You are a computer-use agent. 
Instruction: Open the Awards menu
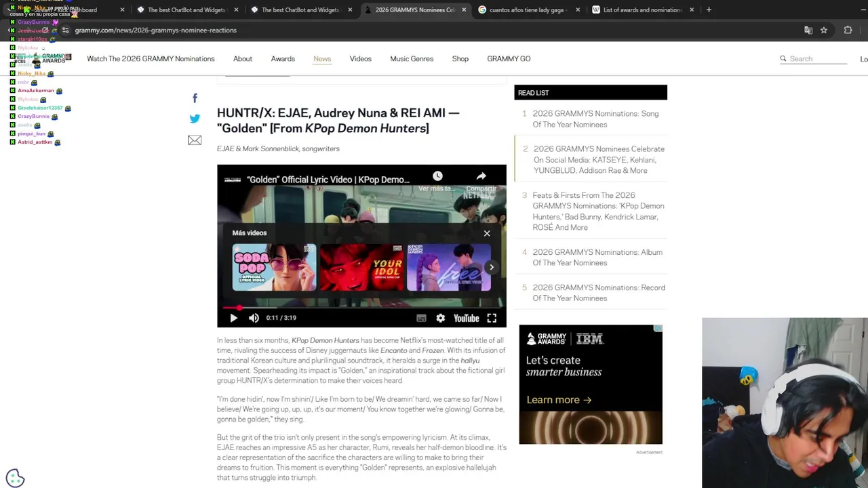(283, 59)
